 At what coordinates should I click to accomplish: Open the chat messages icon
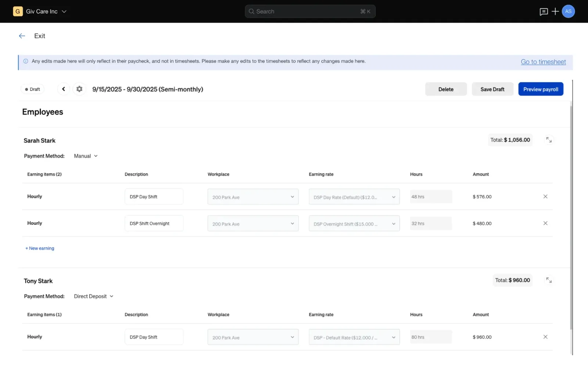[544, 12]
